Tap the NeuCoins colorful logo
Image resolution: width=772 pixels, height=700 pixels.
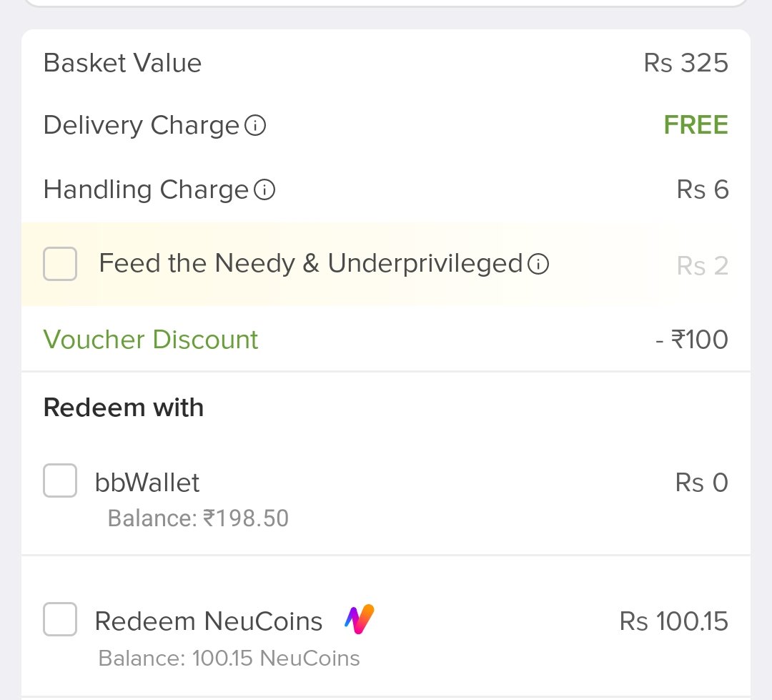[x=360, y=619]
